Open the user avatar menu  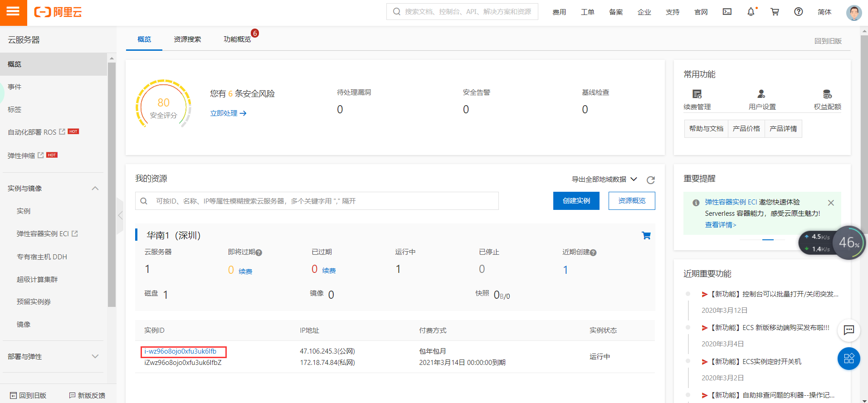[854, 13]
